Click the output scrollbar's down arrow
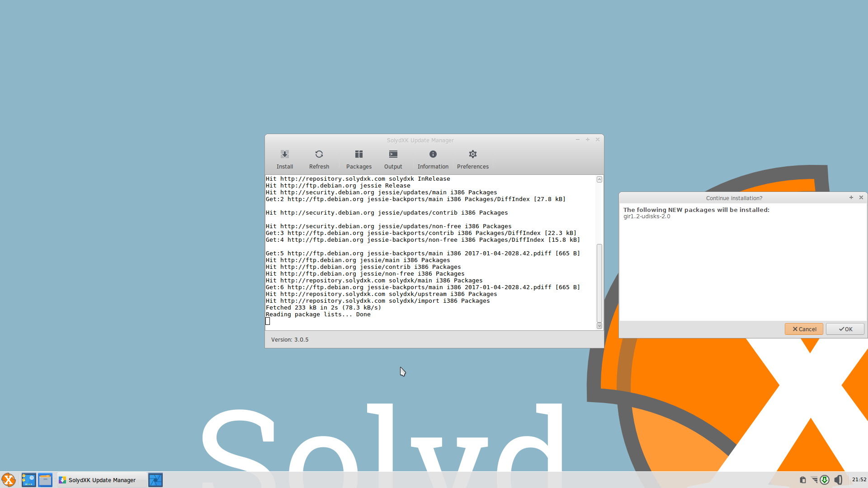Screen dimensions: 868x488 599,326
